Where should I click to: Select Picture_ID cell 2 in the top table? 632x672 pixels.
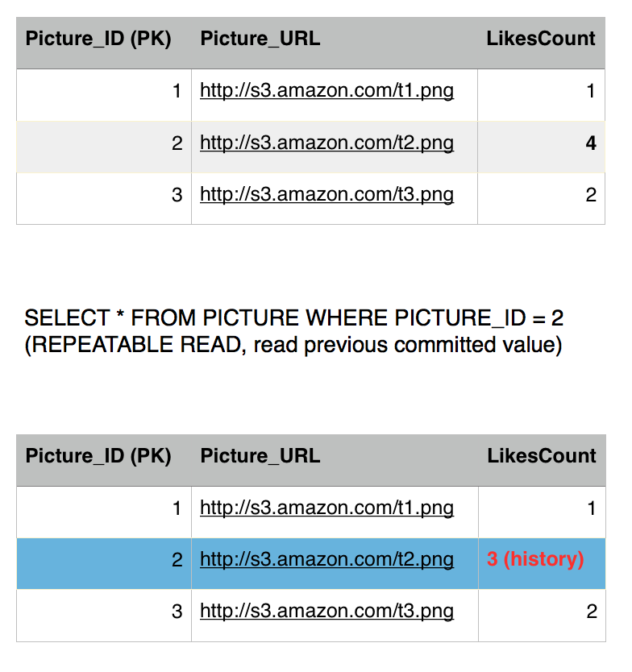click(177, 143)
